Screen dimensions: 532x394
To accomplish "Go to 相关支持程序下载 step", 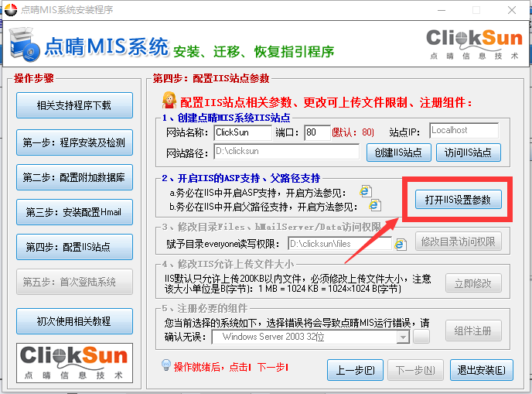I will [74, 106].
